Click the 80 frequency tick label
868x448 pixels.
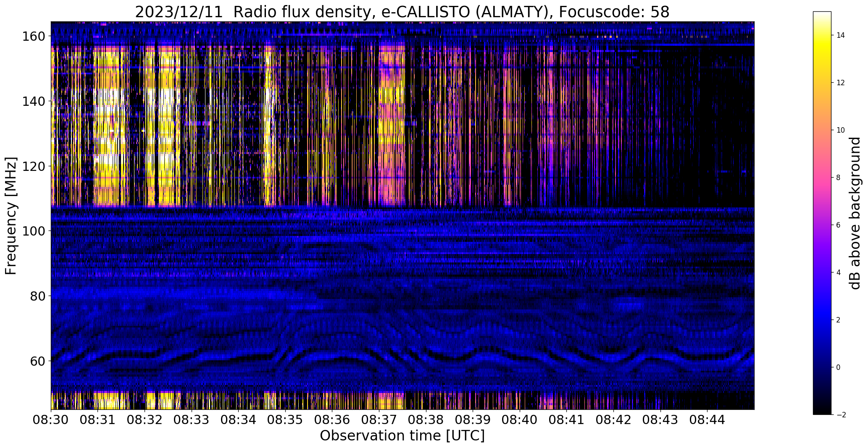click(37, 296)
